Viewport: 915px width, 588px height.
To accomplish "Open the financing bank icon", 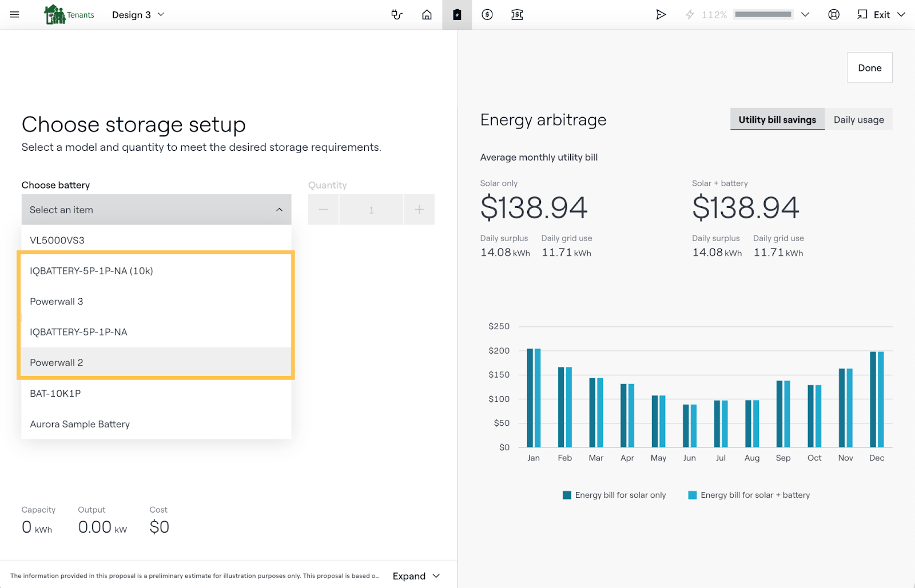I will 517,15.
